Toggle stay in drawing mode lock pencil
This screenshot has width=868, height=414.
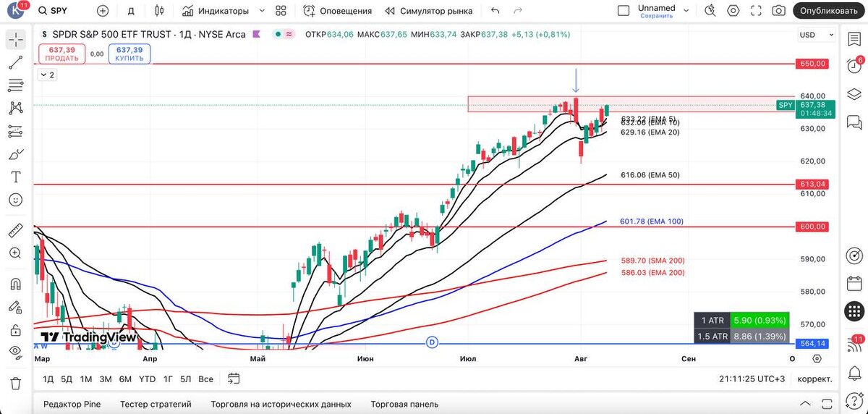16,306
